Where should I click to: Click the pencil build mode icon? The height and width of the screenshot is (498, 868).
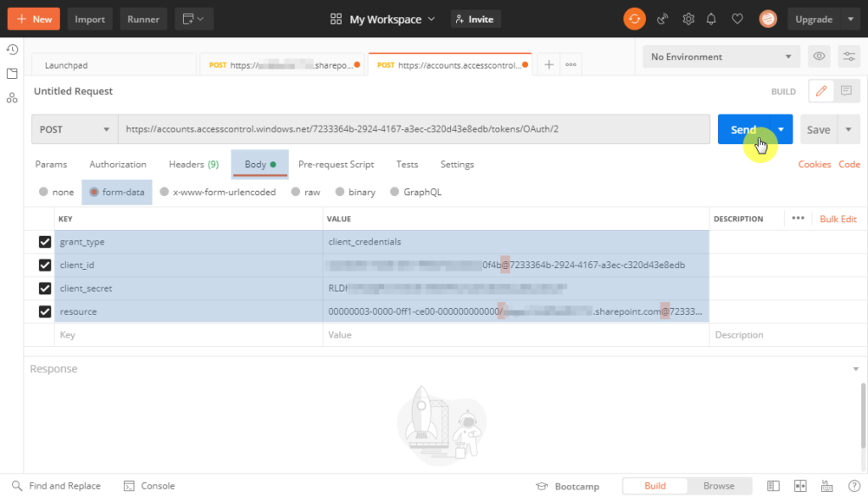pos(821,91)
